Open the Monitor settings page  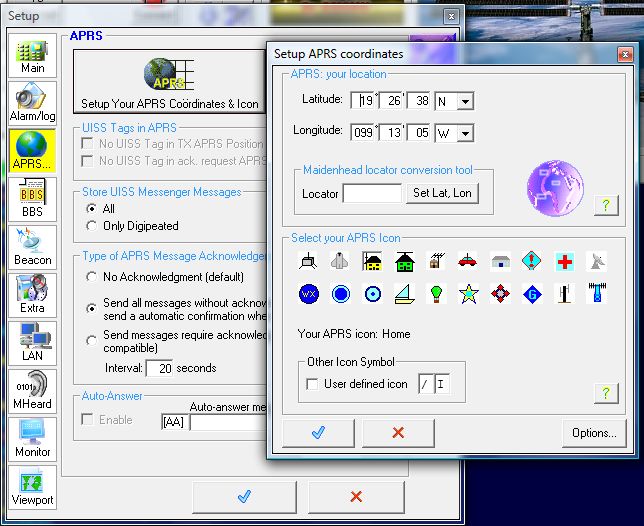tap(32, 439)
